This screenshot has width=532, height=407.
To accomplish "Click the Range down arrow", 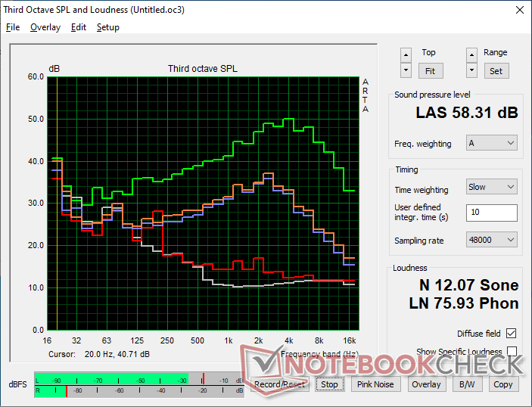I will click(472, 70).
